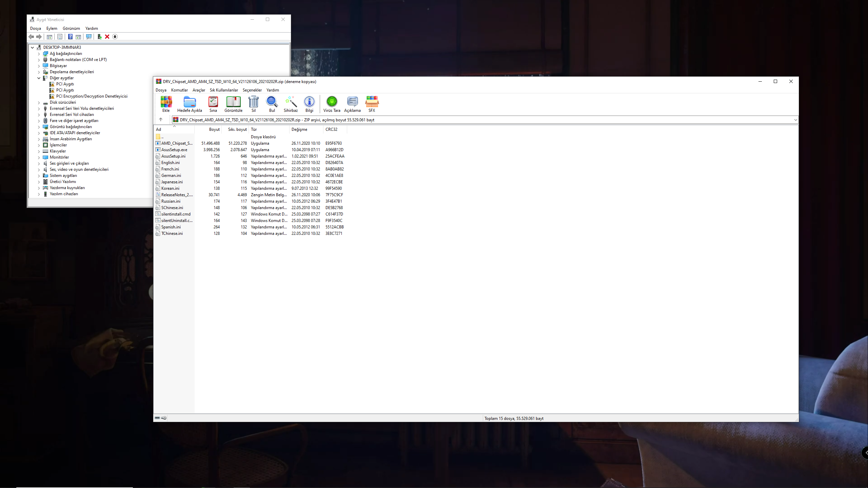Collapse the Diğer aygıtlar tree node
Viewport: 868px width, 488px height.
pyautogui.click(x=39, y=78)
